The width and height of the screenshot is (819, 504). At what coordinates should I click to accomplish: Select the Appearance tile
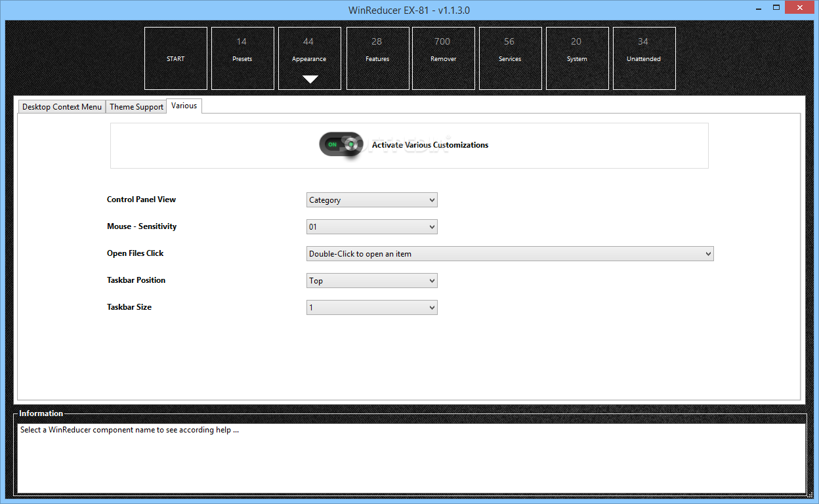[309, 58]
